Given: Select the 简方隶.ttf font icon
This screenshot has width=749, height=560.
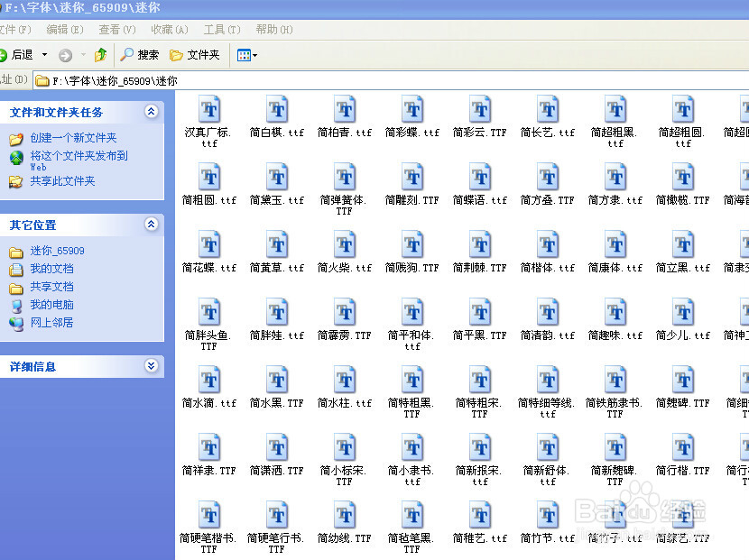Looking at the screenshot, I should pos(615,177).
